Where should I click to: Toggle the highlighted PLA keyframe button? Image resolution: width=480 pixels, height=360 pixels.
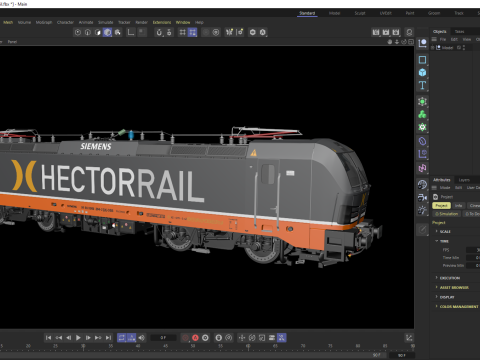coord(282,338)
